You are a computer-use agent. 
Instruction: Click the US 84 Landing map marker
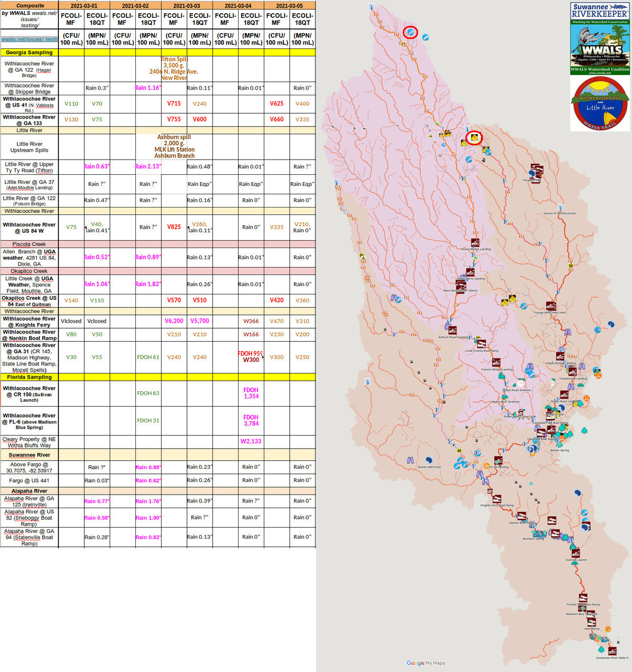pos(498,460)
